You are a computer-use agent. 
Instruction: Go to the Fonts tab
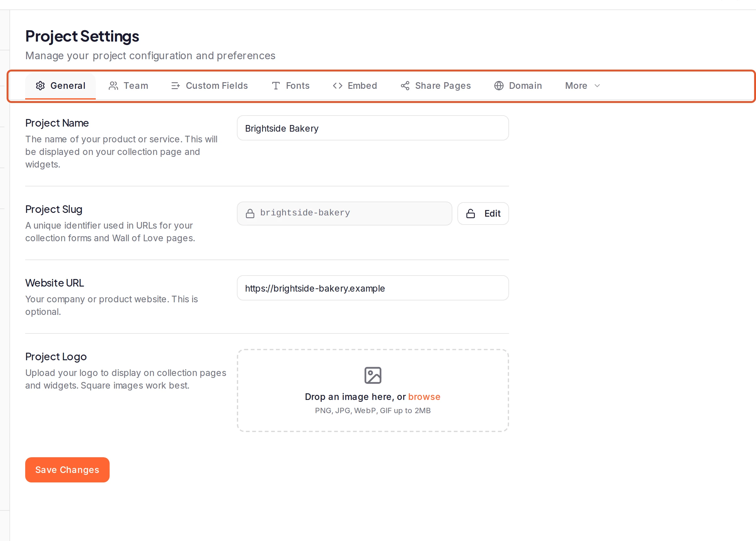[x=290, y=86]
